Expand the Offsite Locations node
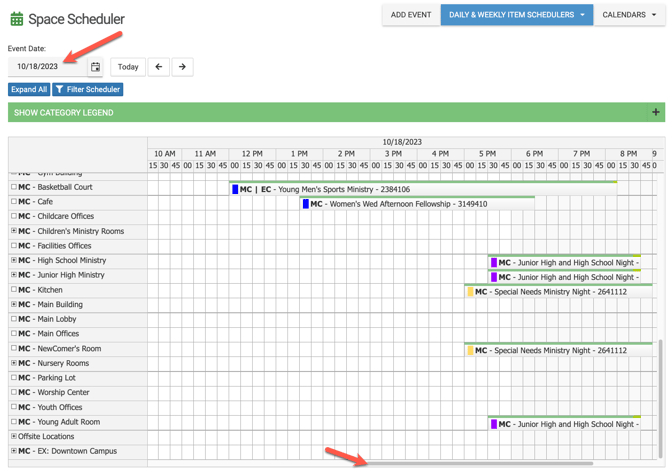This screenshot has height=472, width=670. 14,437
